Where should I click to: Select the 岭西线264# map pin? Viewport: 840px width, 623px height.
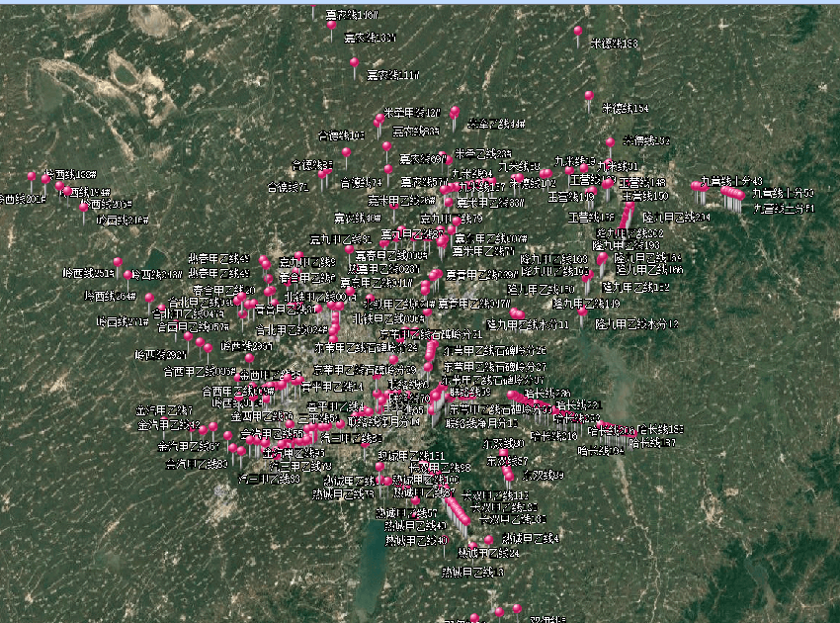[150, 298]
